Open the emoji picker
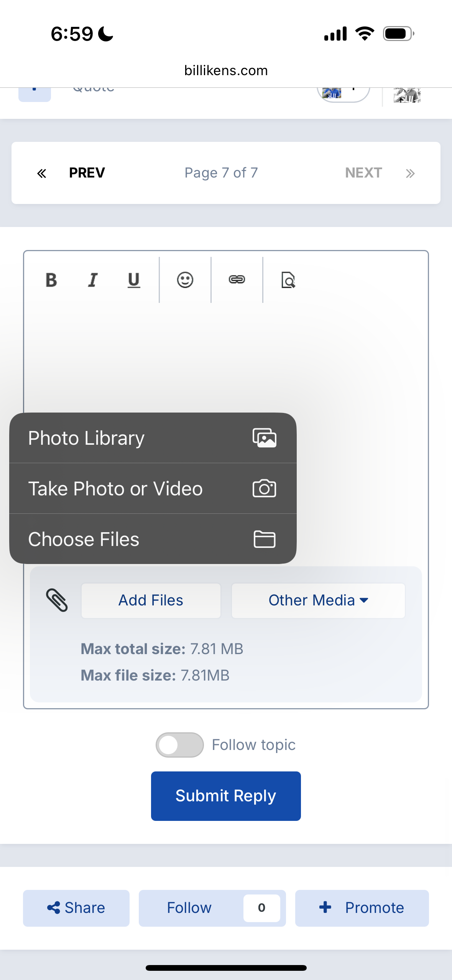 point(185,280)
